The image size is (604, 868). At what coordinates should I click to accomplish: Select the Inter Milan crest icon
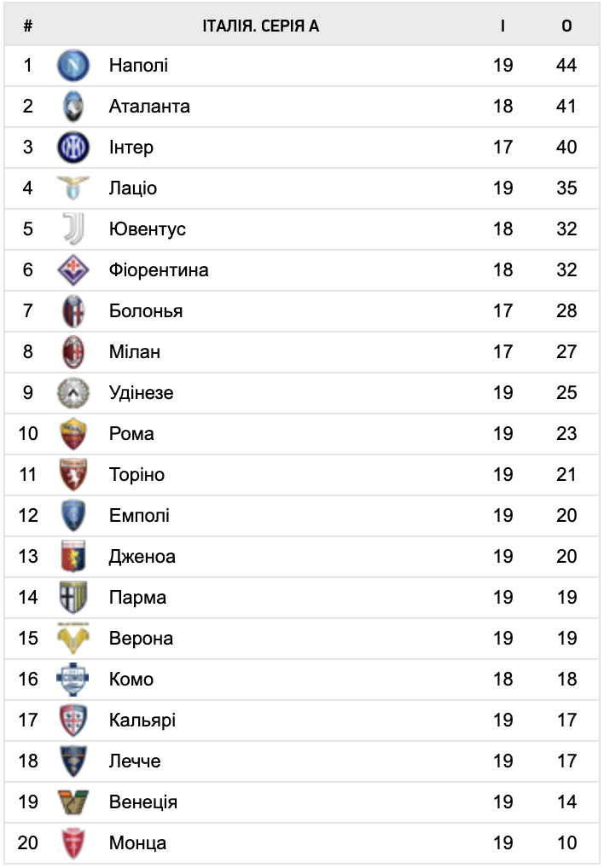[x=73, y=148]
